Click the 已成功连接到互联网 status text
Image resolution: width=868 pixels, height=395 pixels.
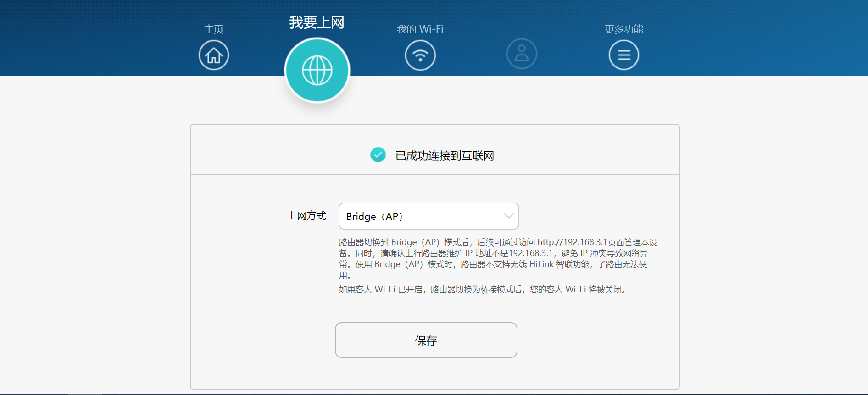445,156
